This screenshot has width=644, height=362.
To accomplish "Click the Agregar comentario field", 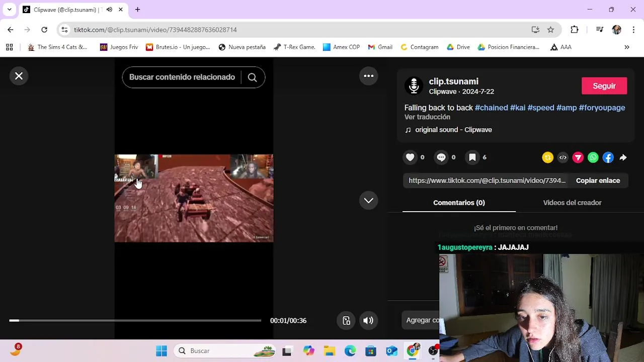I will pos(422,320).
